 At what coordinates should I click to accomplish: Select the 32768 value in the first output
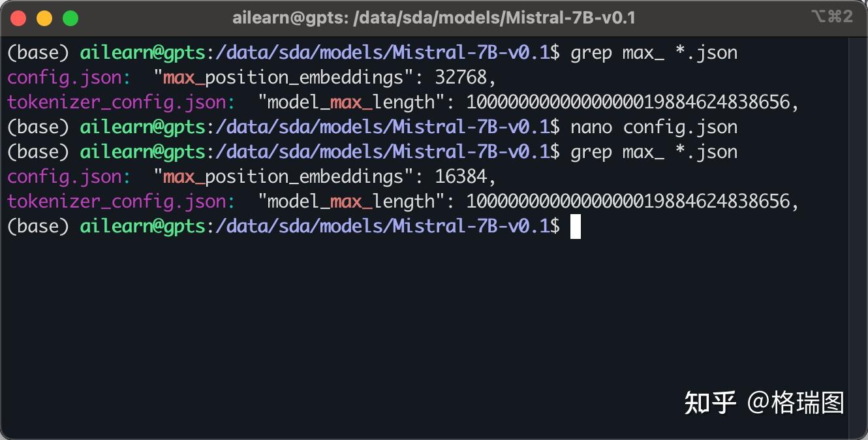pos(461,77)
